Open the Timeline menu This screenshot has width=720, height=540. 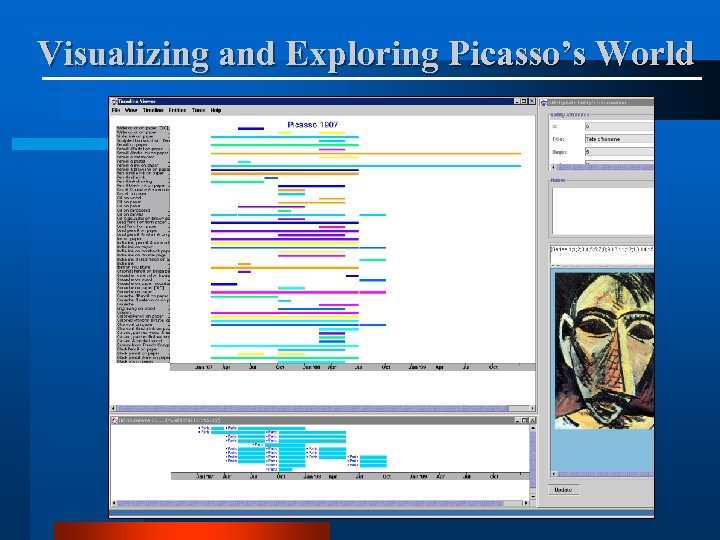click(153, 110)
